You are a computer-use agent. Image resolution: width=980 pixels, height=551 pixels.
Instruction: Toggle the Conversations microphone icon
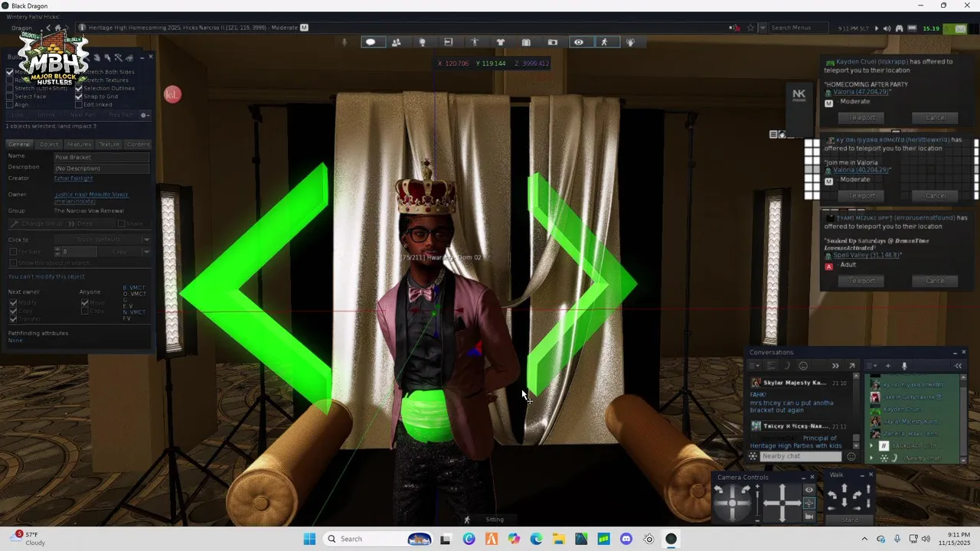tap(904, 366)
